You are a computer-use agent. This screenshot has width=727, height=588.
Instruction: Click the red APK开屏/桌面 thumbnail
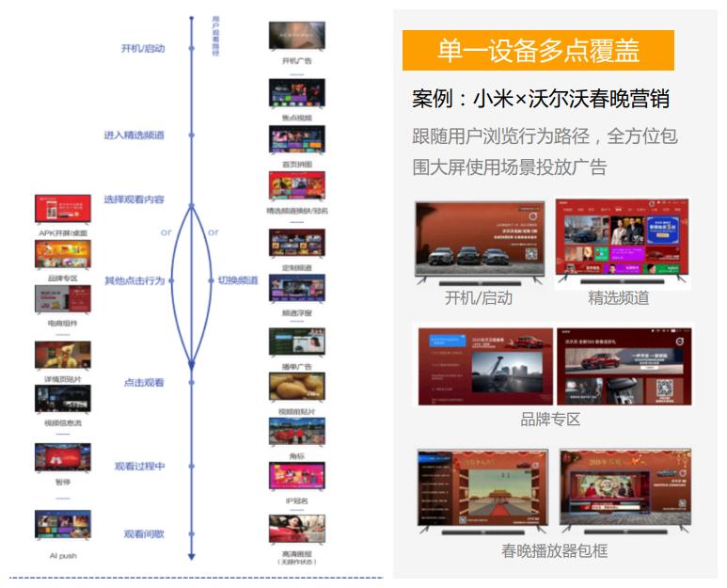(63, 209)
